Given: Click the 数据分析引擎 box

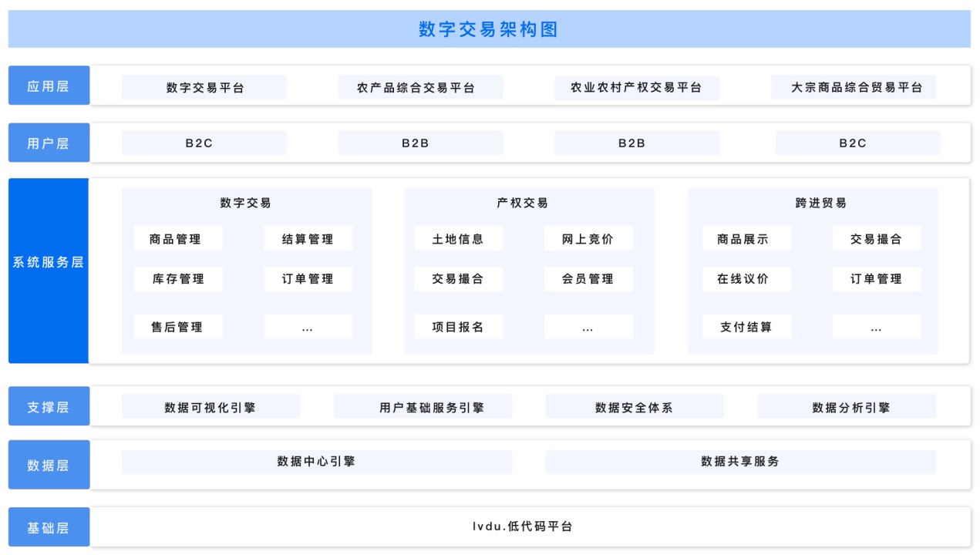Looking at the screenshot, I should tap(847, 406).
